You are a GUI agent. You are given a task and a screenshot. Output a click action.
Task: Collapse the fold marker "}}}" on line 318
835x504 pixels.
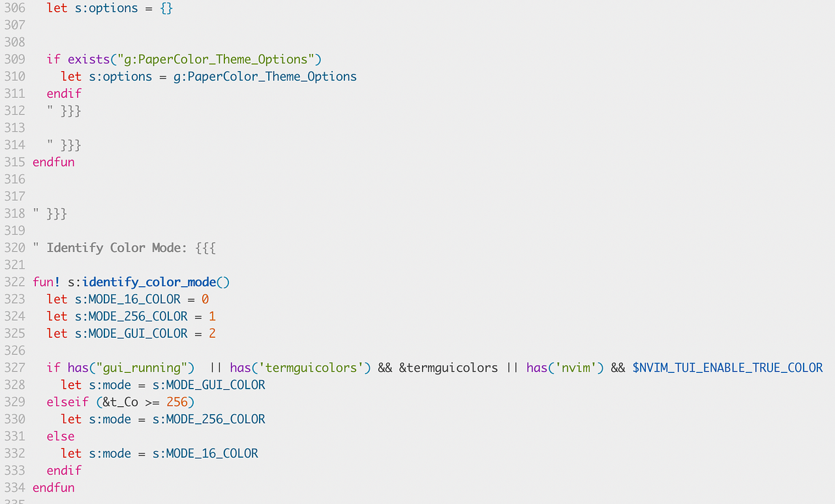click(57, 213)
